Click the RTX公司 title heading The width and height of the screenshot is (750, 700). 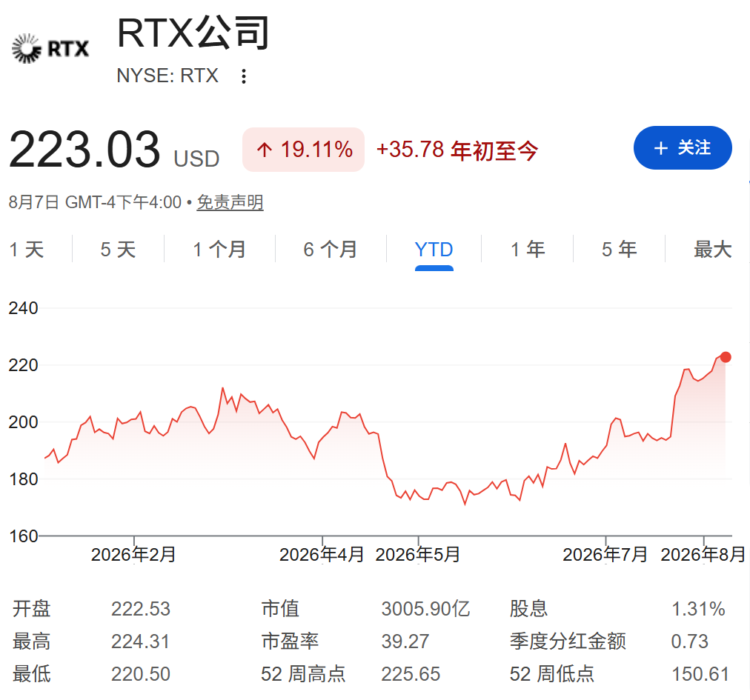coord(193,33)
